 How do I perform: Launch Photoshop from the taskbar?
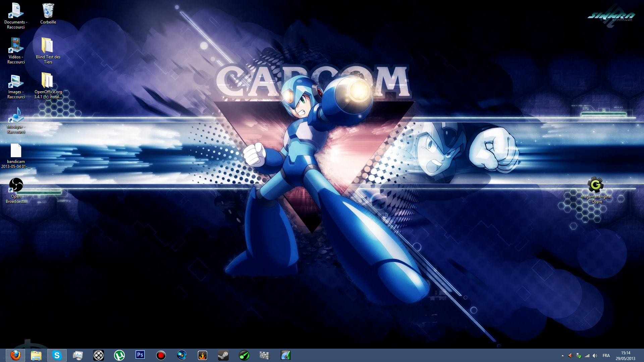[140, 355]
